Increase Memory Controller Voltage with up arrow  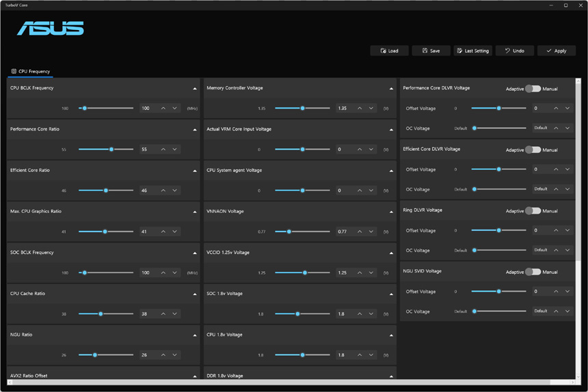point(360,109)
